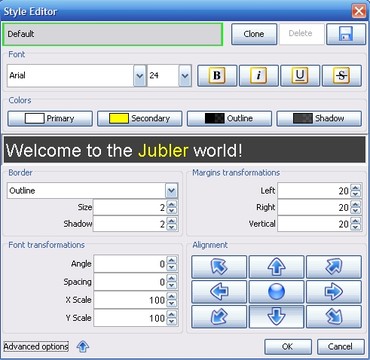Image resolution: width=370 pixels, height=360 pixels.
Task: Click the save style floppy disk icon
Action: point(346,34)
